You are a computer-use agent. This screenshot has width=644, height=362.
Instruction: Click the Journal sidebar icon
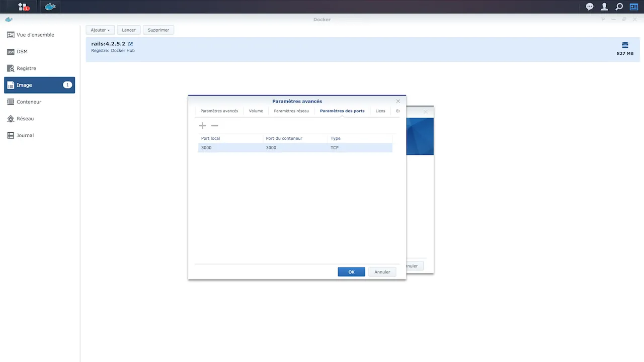11,135
